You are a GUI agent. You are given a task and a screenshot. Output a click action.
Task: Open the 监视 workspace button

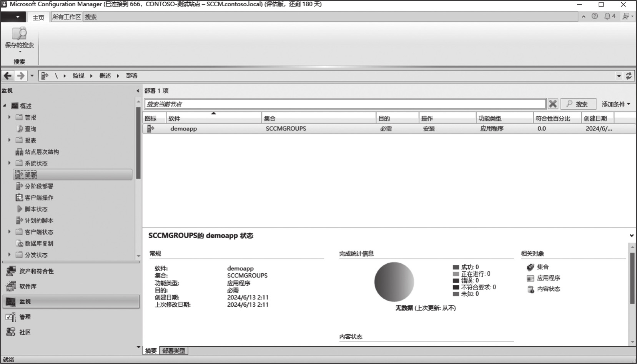(x=71, y=302)
